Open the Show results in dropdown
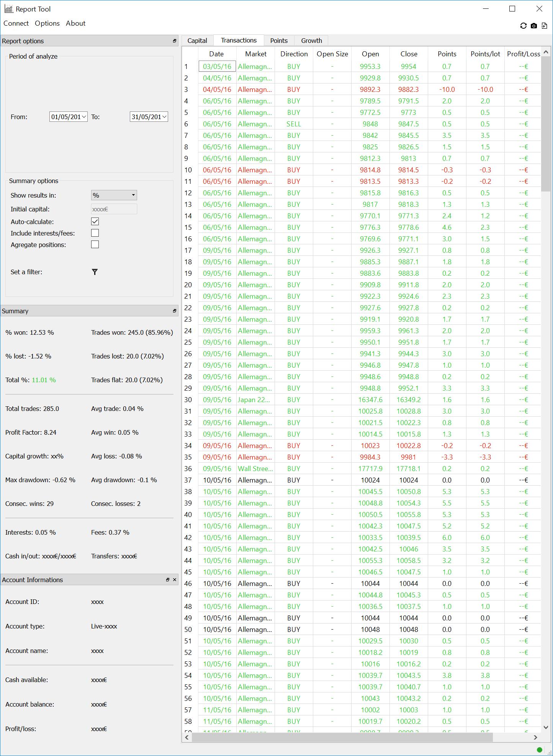Viewport: 553px width, 756px height. click(x=114, y=195)
